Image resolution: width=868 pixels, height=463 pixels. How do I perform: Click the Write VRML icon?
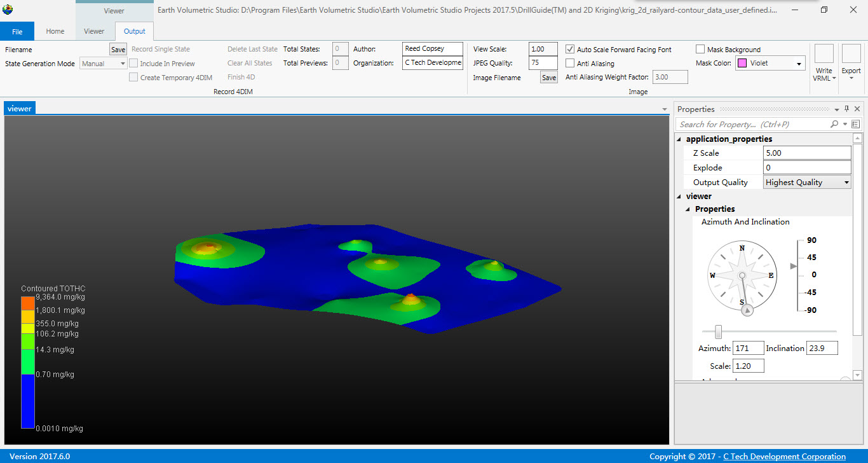tap(824, 54)
